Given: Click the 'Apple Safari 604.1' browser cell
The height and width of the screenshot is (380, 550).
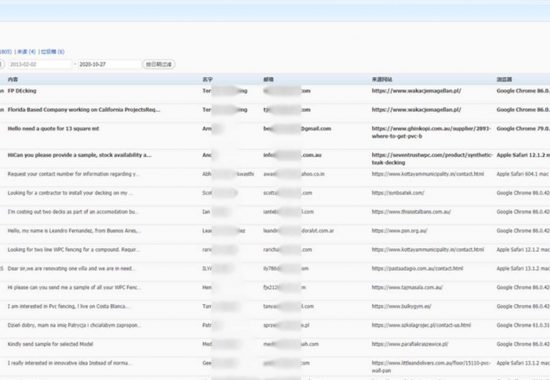Looking at the screenshot, I should (x=523, y=174).
